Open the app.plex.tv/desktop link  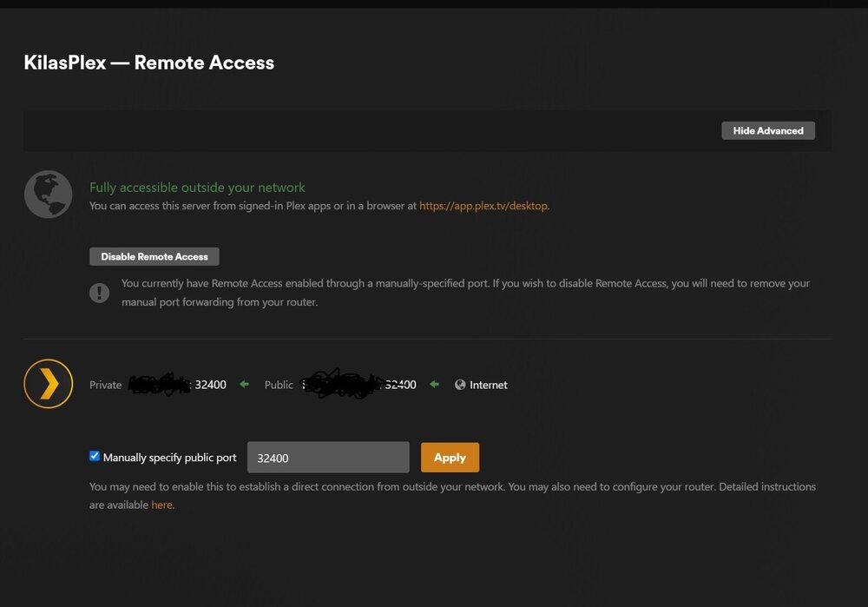(x=483, y=206)
